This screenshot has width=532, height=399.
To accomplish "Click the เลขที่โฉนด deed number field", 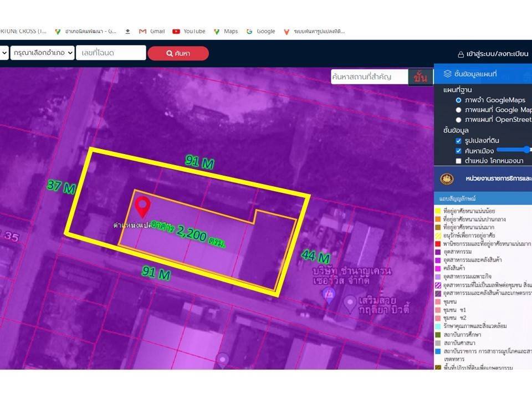I will 111,53.
